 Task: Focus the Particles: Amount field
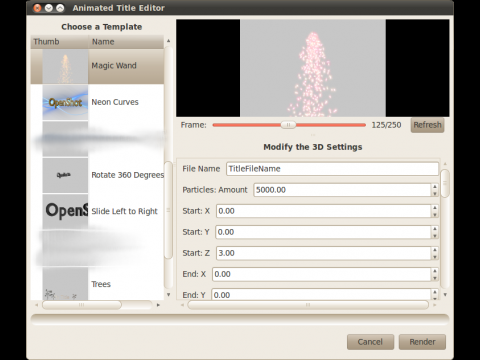coord(342,190)
